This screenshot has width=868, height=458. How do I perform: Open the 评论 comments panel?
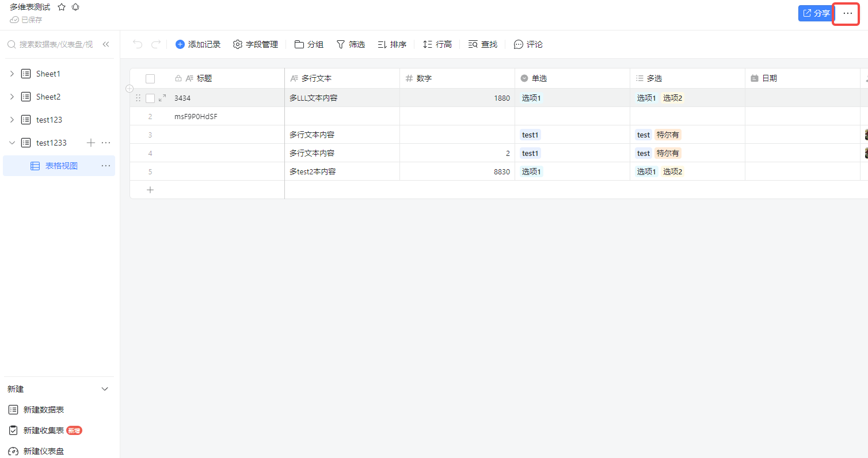[528, 44]
